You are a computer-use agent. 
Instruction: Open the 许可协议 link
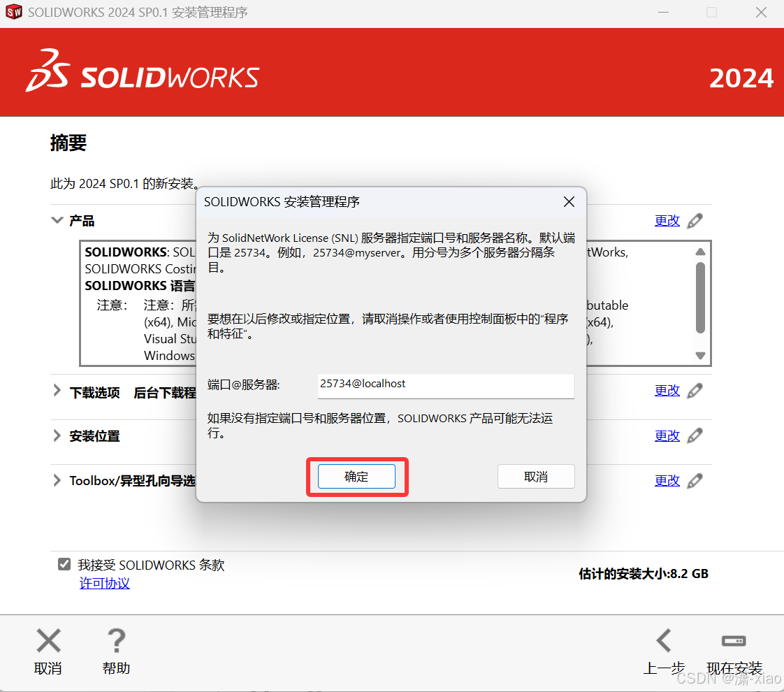click(105, 583)
